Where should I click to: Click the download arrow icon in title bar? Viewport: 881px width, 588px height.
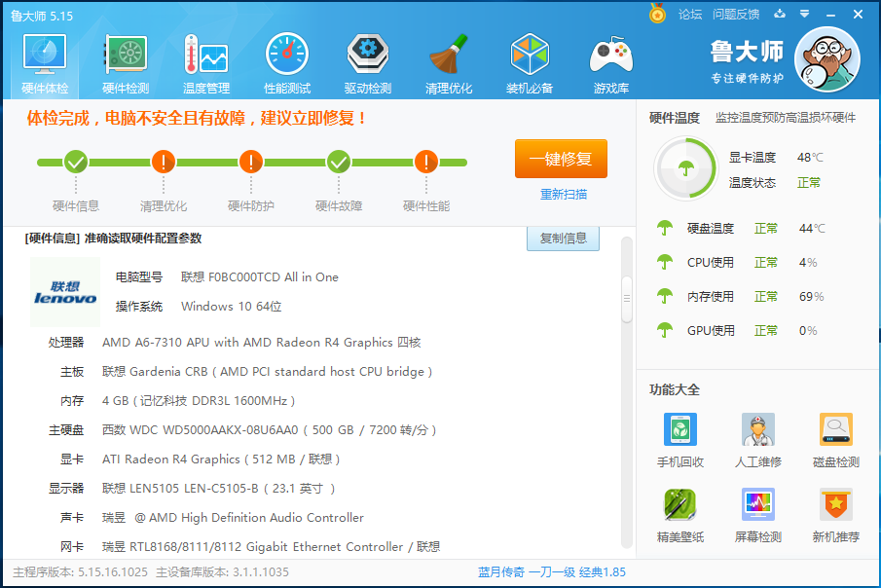pos(780,14)
